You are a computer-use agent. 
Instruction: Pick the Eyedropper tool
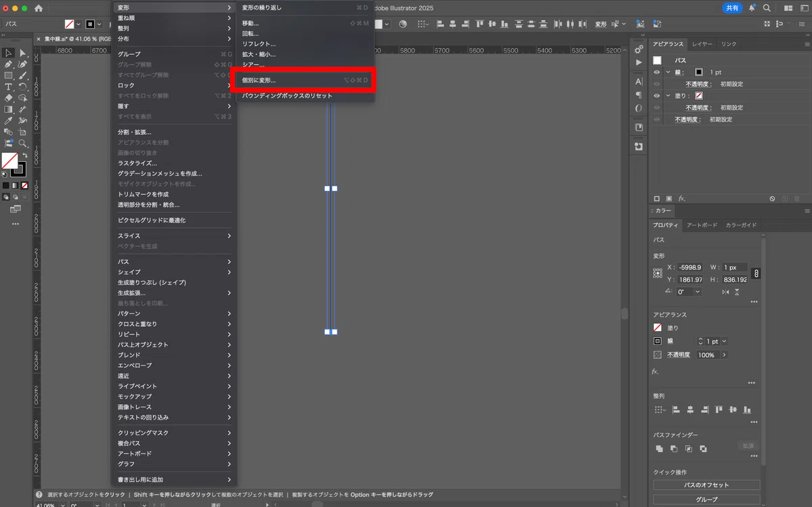click(x=9, y=121)
